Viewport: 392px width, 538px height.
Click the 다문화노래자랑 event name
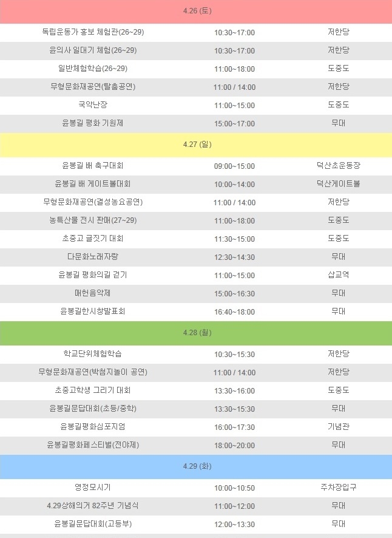click(93, 257)
